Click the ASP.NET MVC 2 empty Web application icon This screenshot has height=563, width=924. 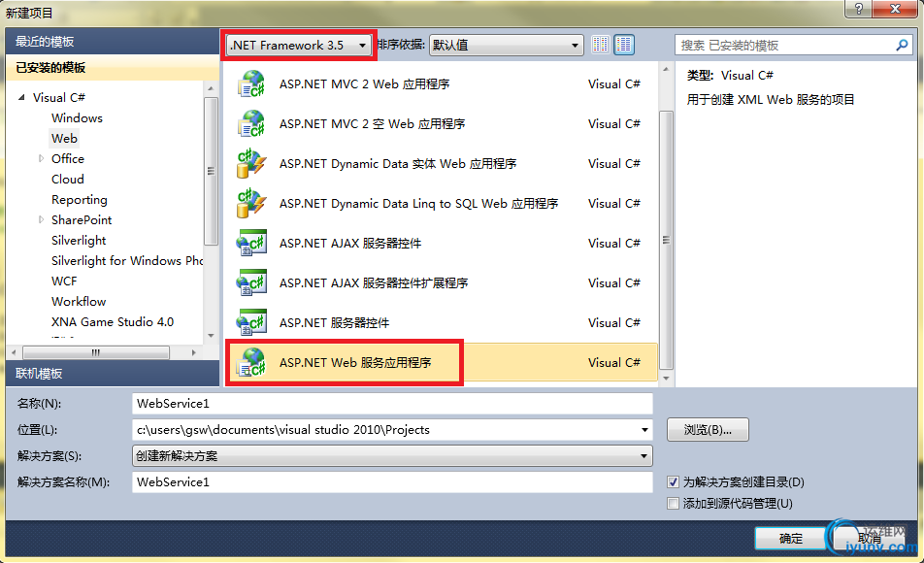(251, 124)
